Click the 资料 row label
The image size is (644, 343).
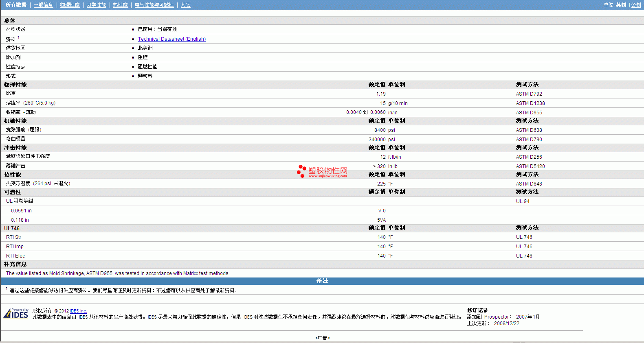(x=11, y=39)
